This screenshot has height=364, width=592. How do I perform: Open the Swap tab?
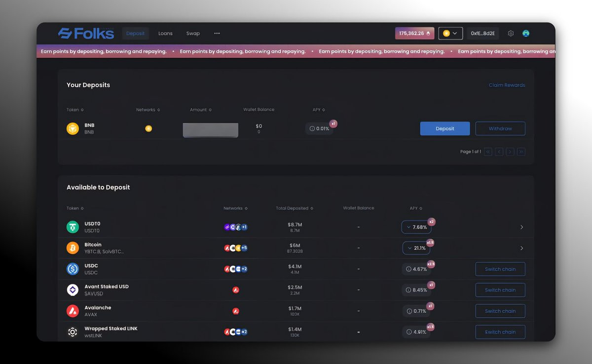(x=193, y=34)
